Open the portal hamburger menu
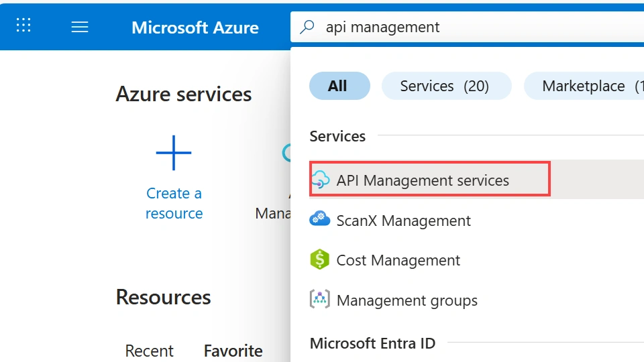644x362 pixels. [x=80, y=27]
